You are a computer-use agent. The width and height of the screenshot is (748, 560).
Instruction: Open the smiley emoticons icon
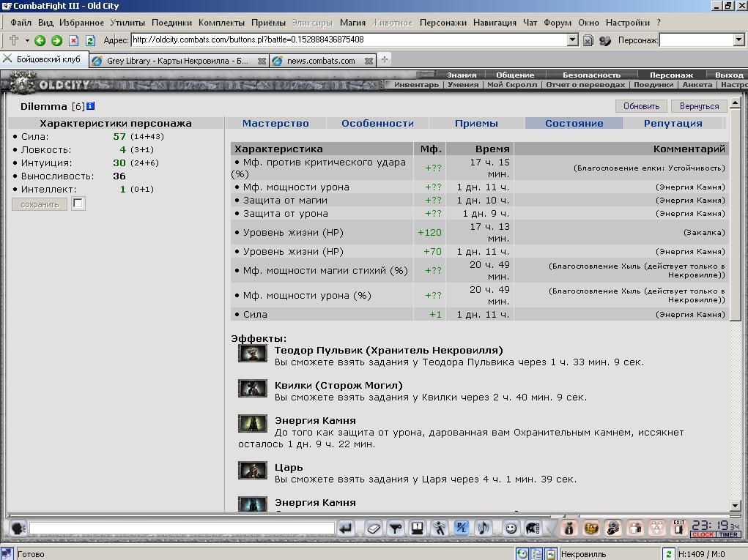[x=511, y=528]
